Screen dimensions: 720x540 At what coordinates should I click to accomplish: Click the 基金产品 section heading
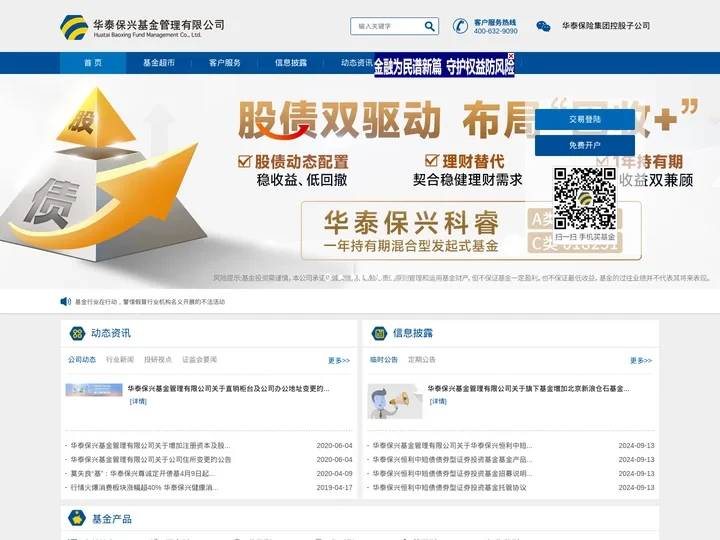tap(112, 519)
